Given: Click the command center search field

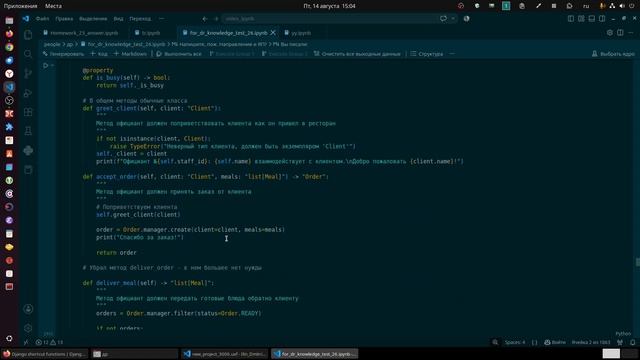Looking at the screenshot, I should (331, 19).
